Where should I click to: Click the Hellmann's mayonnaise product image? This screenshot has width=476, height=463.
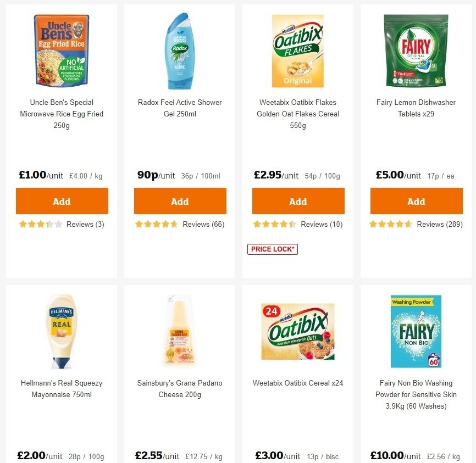point(62,332)
